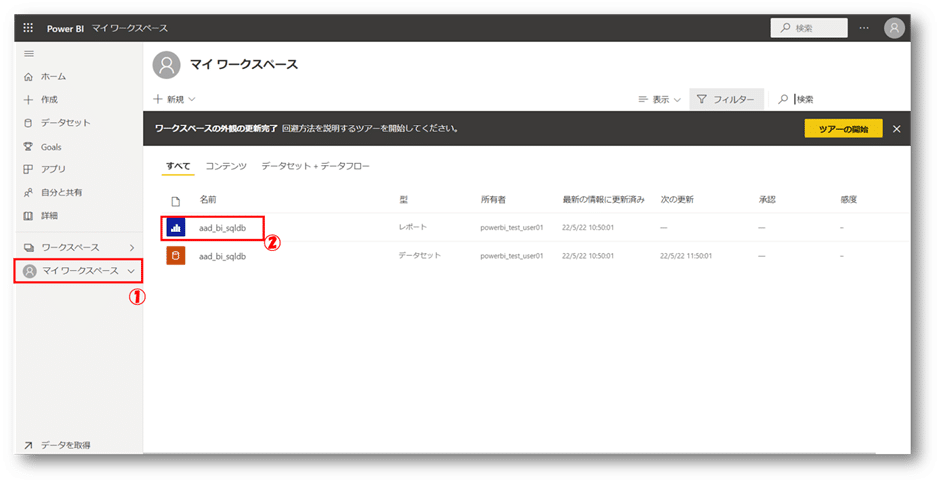Image resolution: width=941 pixels, height=483 pixels.
Task: Click the 承認 column header
Action: 767,199
